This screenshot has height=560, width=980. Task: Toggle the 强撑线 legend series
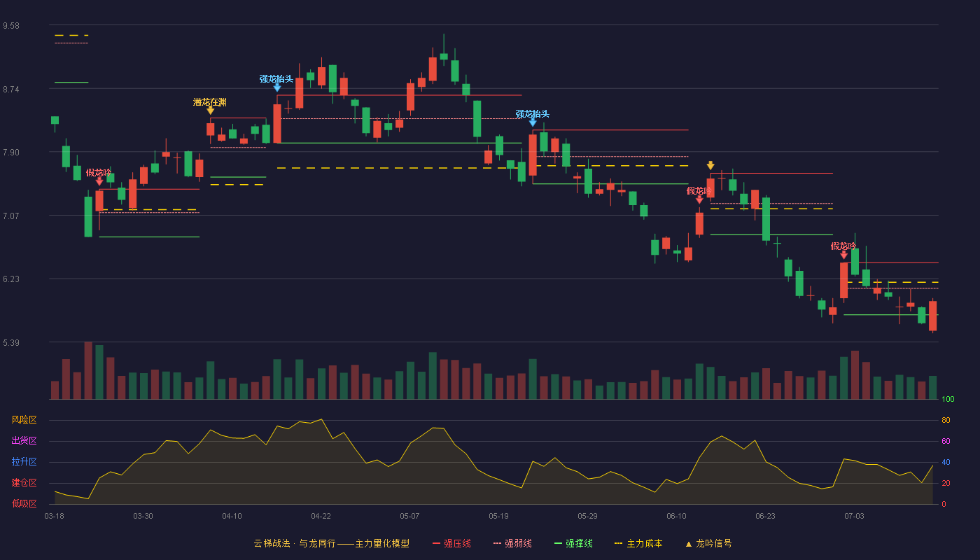573,543
